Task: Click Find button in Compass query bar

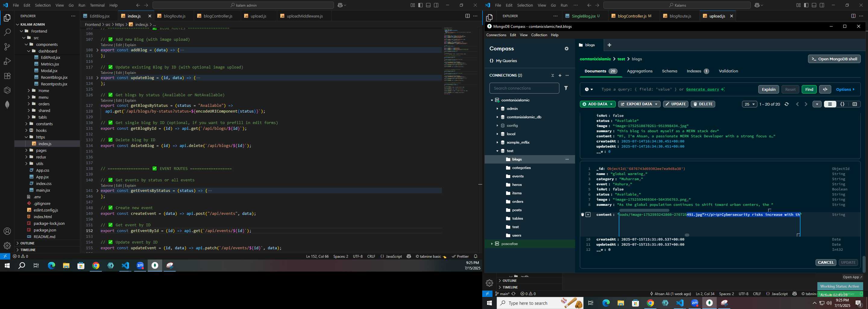Action: (809, 89)
